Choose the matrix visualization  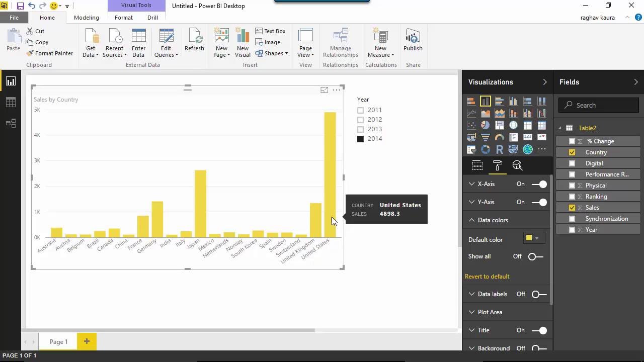[541, 125]
